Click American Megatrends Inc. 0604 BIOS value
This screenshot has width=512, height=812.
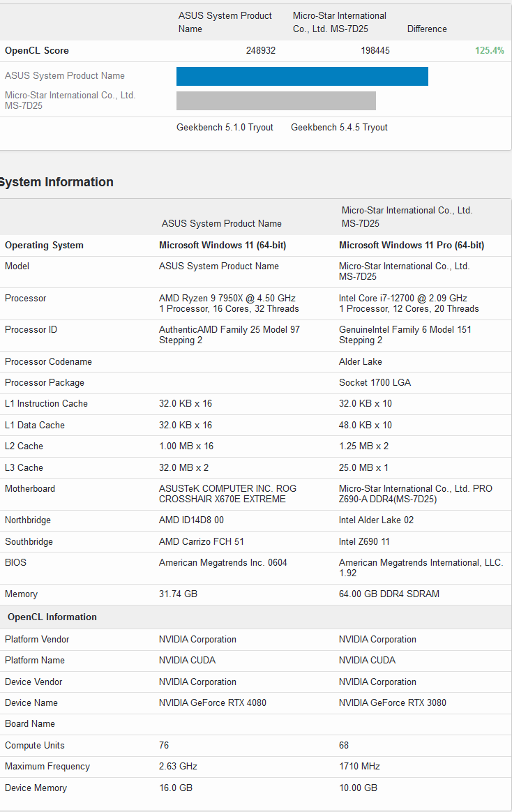[x=223, y=563]
